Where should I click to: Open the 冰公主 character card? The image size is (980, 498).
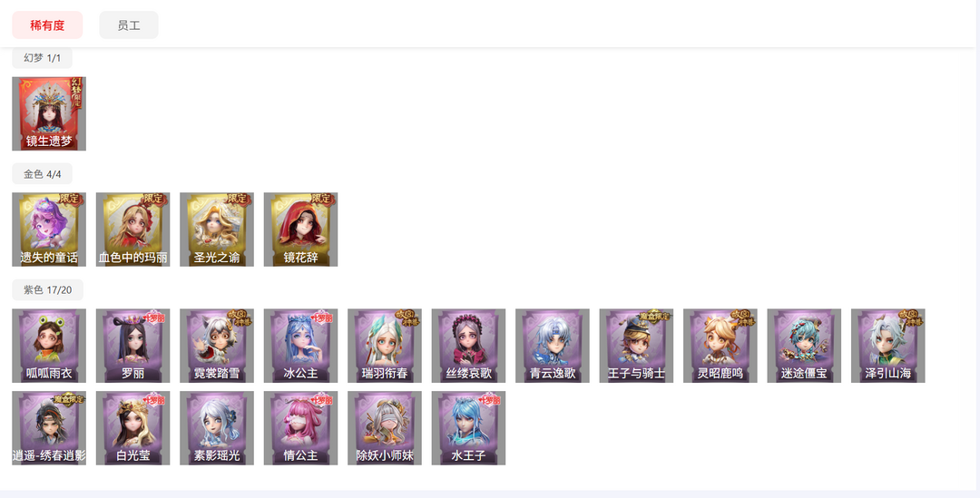point(300,346)
